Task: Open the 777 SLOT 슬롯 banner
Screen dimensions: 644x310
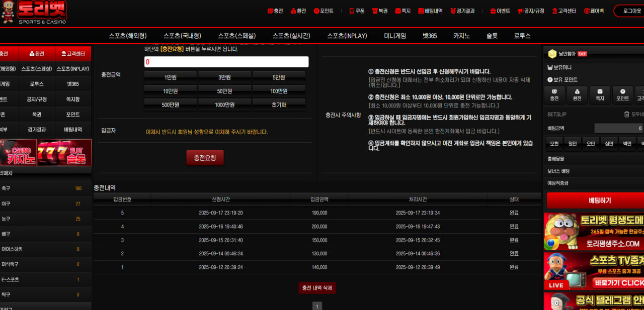Action: tap(65, 153)
